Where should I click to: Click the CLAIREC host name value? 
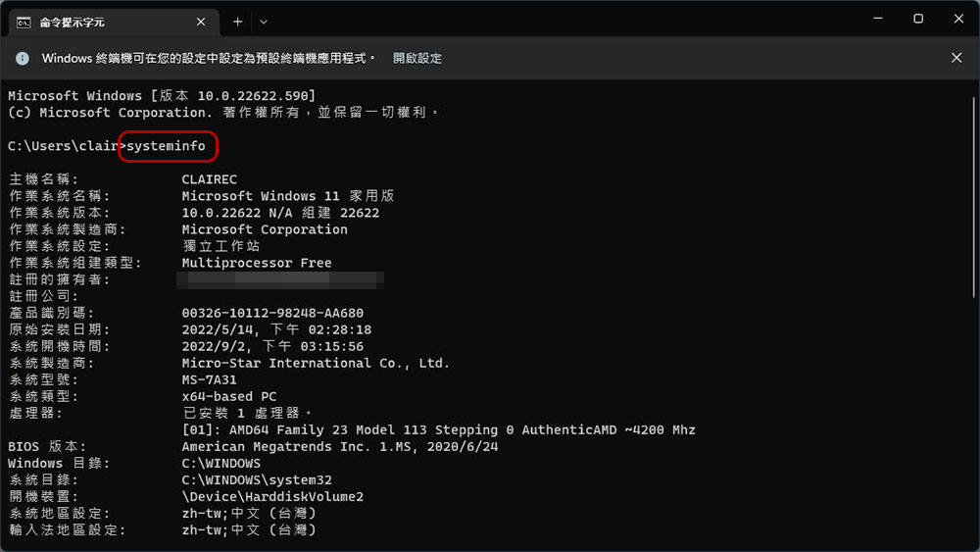coord(210,179)
